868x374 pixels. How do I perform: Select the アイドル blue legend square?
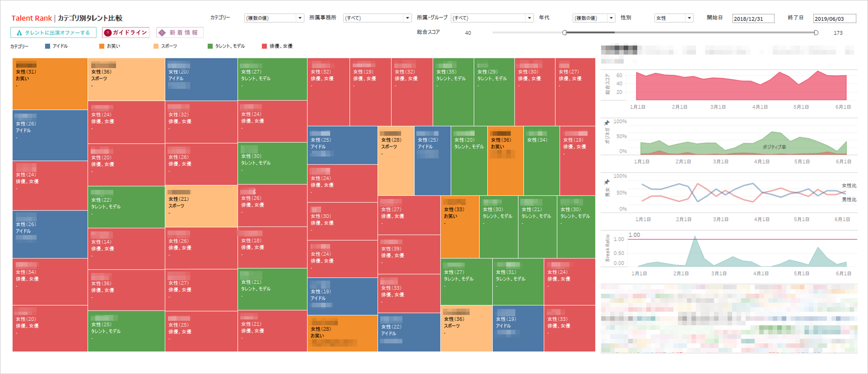point(48,46)
